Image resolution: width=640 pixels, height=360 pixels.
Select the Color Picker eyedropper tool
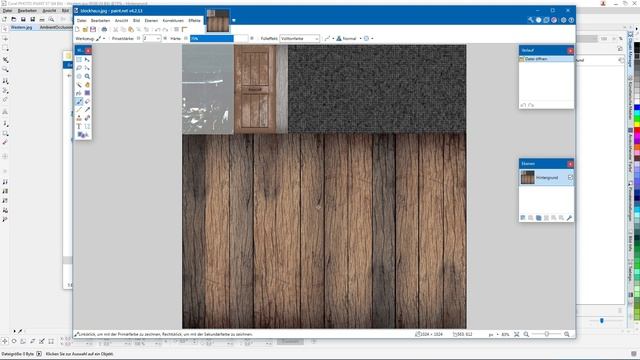click(x=87, y=110)
